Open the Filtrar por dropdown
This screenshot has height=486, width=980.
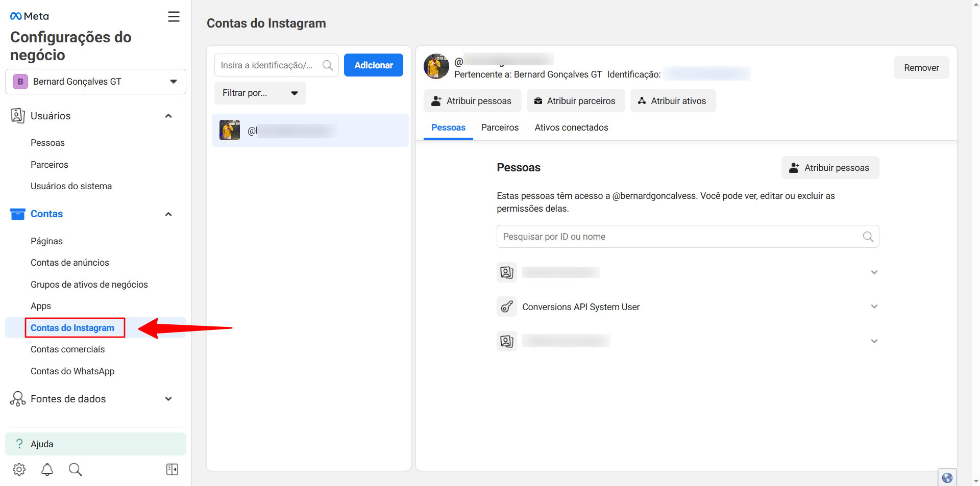(x=260, y=93)
